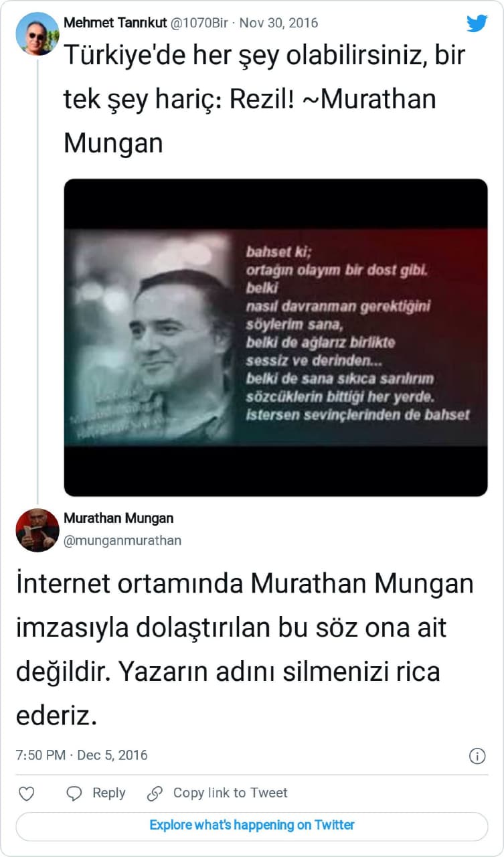The image size is (504, 857).
Task: Click the chain link copy icon
Action: 155,793
